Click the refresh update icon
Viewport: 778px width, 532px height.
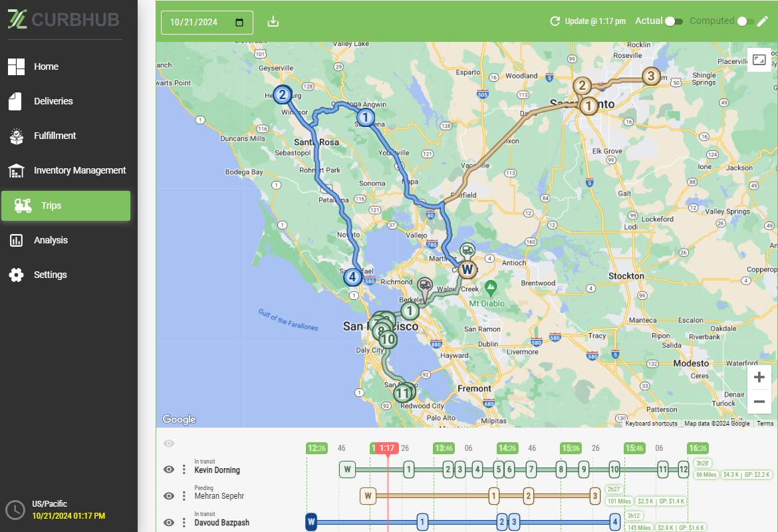555,21
